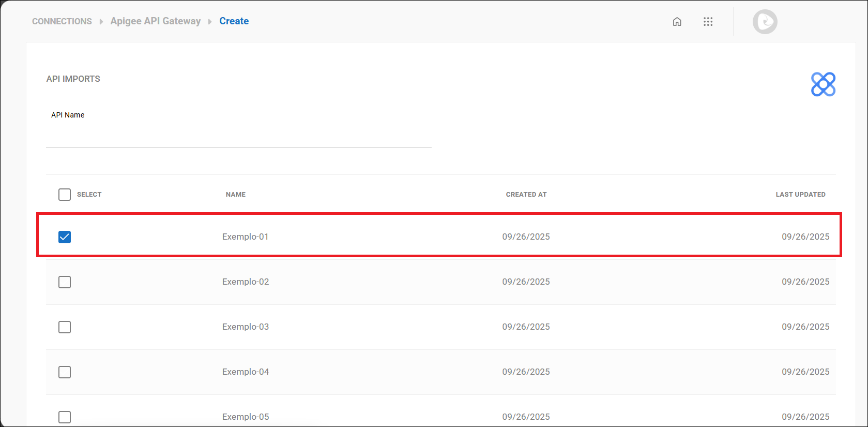The height and width of the screenshot is (427, 868).
Task: Click the Exemplo-02 row name
Action: tap(246, 282)
